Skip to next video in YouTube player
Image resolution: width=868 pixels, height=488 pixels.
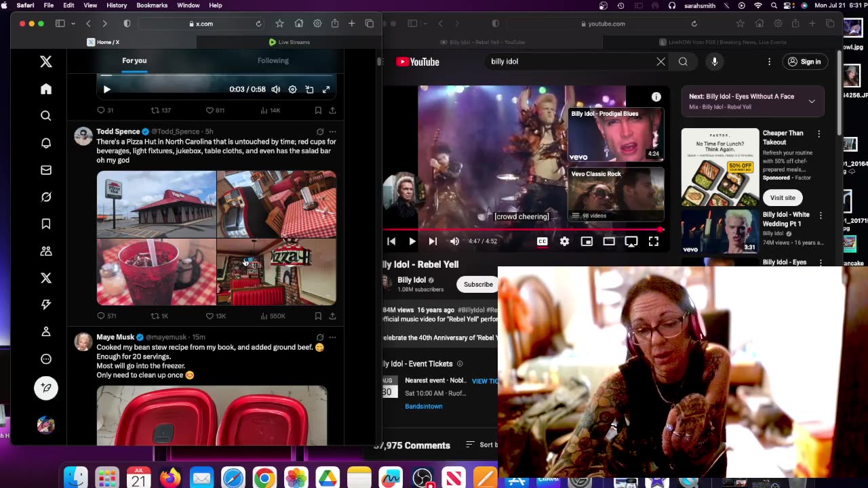(x=433, y=241)
